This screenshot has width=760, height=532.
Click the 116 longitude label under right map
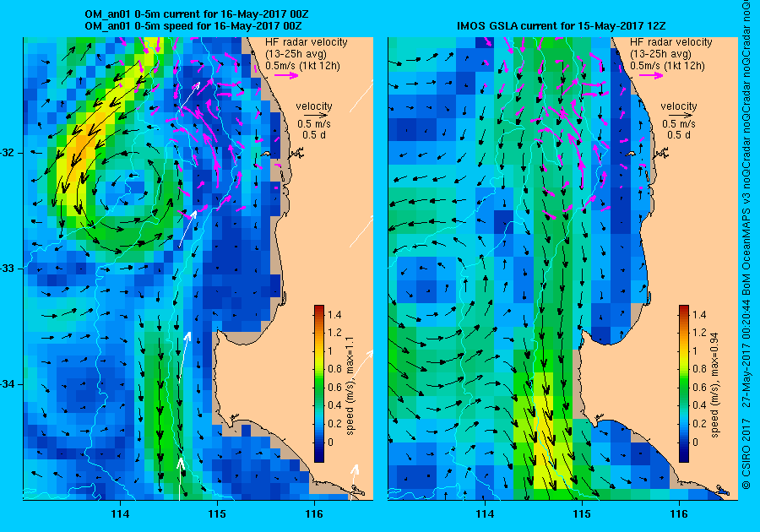click(679, 514)
